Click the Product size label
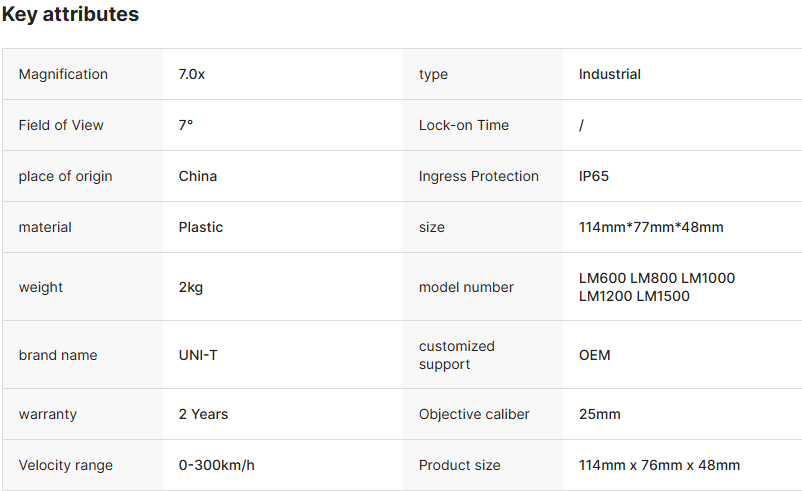The height and width of the screenshot is (491, 802). tap(460, 465)
